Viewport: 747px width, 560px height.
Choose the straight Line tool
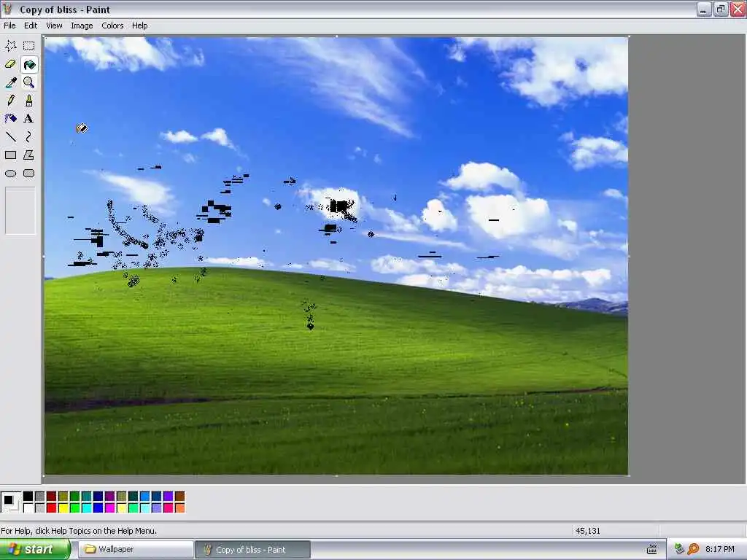tap(10, 137)
